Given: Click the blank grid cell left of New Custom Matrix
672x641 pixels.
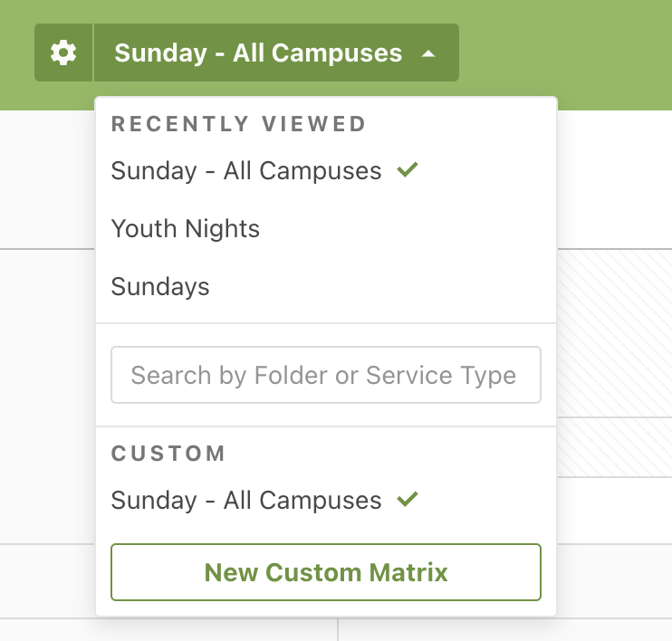Looking at the screenshot, I should 45,579.
